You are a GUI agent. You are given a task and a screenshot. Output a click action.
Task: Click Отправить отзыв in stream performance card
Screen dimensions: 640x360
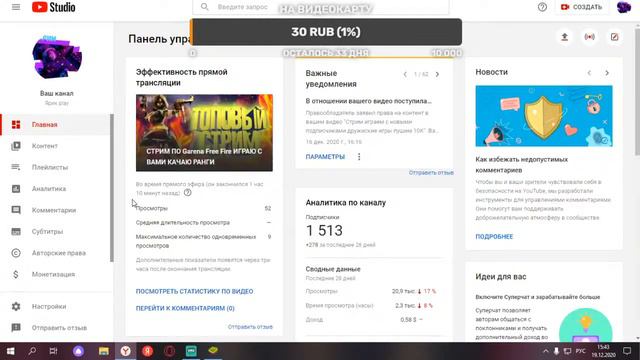click(x=250, y=327)
